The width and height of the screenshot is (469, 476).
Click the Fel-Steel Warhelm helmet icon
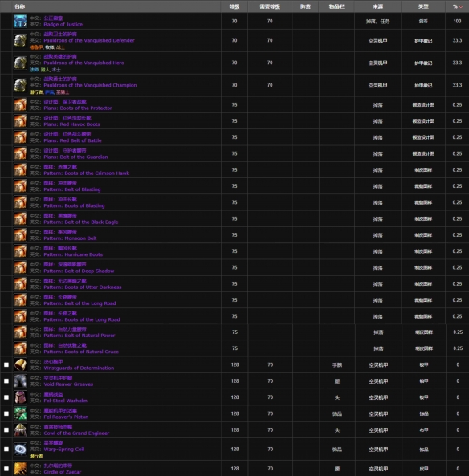20,397
